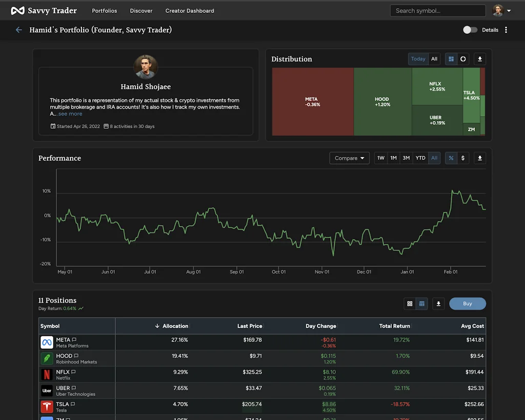The image size is (525, 420).
Task: Open the Savvy Trader home logo
Action: [x=44, y=10]
